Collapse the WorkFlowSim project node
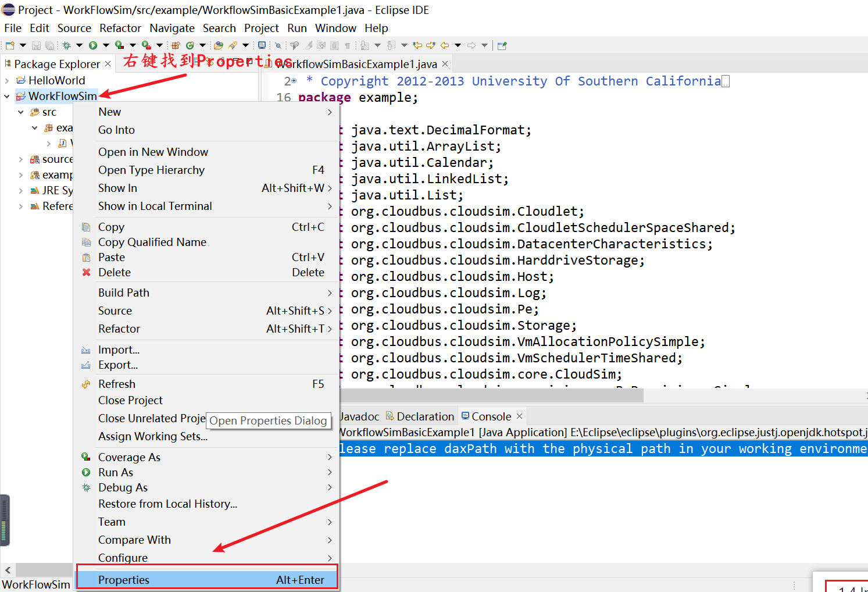Image resolution: width=868 pixels, height=592 pixels. pos(7,96)
